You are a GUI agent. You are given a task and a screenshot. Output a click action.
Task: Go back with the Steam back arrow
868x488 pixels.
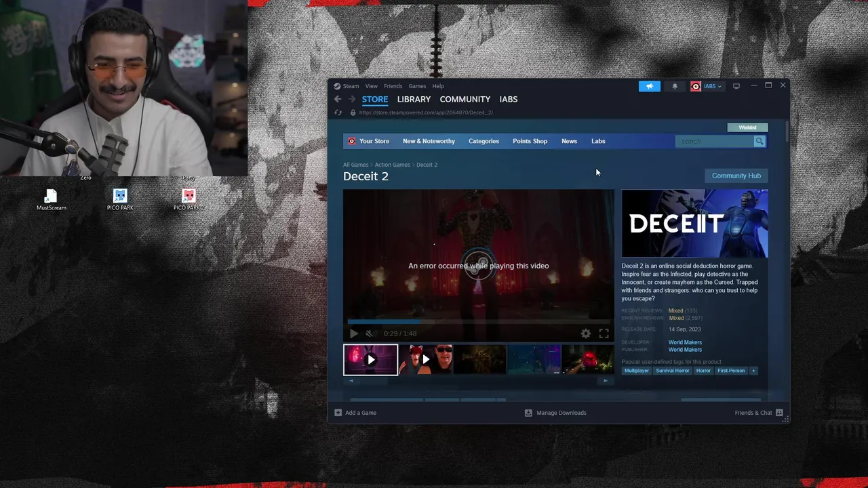(x=338, y=99)
